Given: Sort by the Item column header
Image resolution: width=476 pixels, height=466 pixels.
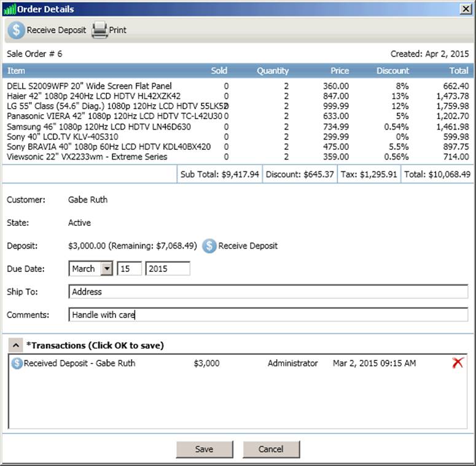Looking at the screenshot, I should point(16,71).
